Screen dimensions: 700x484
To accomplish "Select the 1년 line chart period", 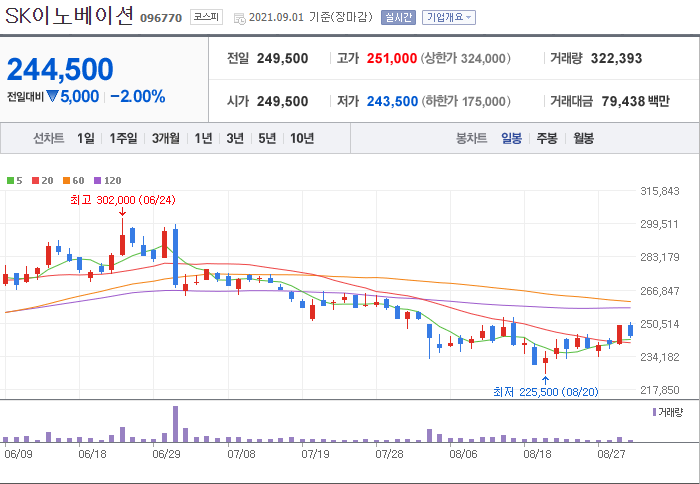I will click(203, 138).
